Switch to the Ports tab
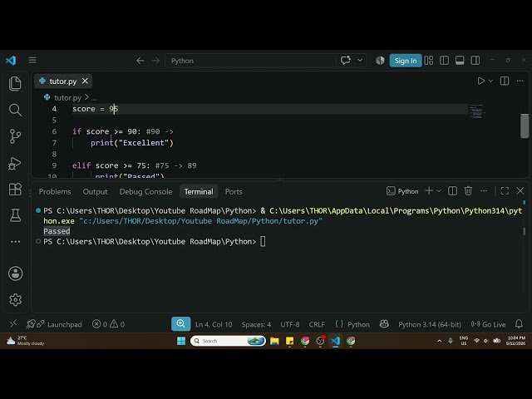The height and width of the screenshot is (399, 532). [x=234, y=192]
